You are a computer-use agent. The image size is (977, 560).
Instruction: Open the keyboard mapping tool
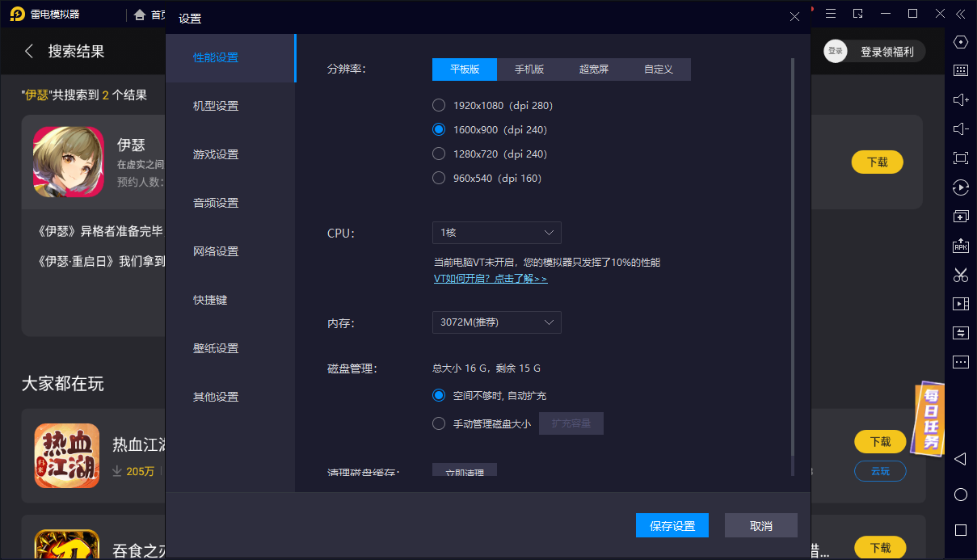(960, 70)
